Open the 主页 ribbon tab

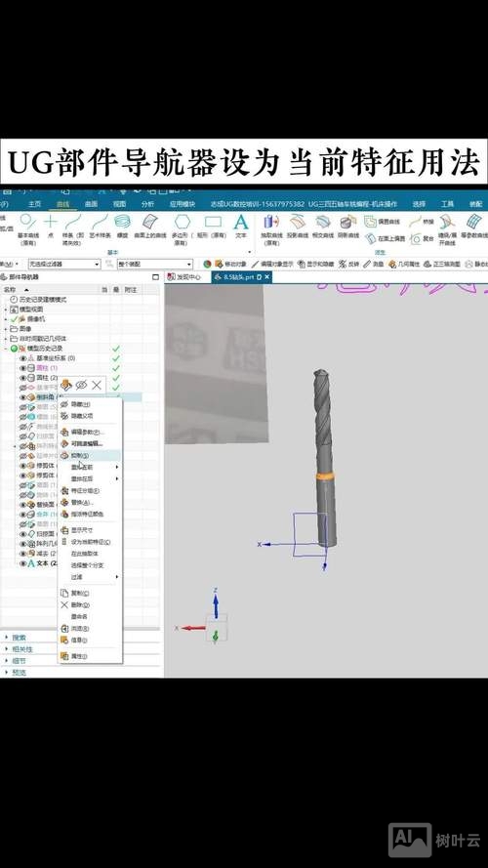pos(35,204)
